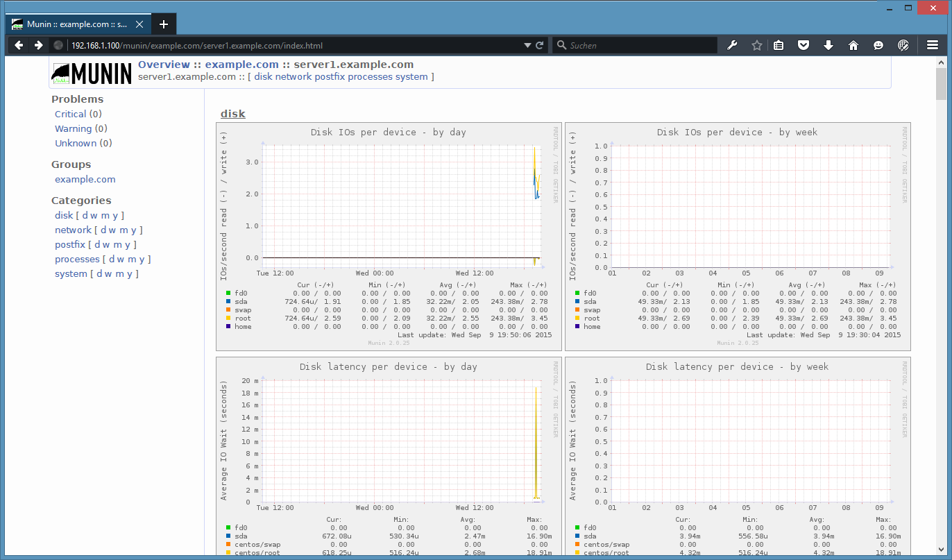952x560 pixels.
Task: Select the 'd' day view for disk category
Action: tap(85, 216)
